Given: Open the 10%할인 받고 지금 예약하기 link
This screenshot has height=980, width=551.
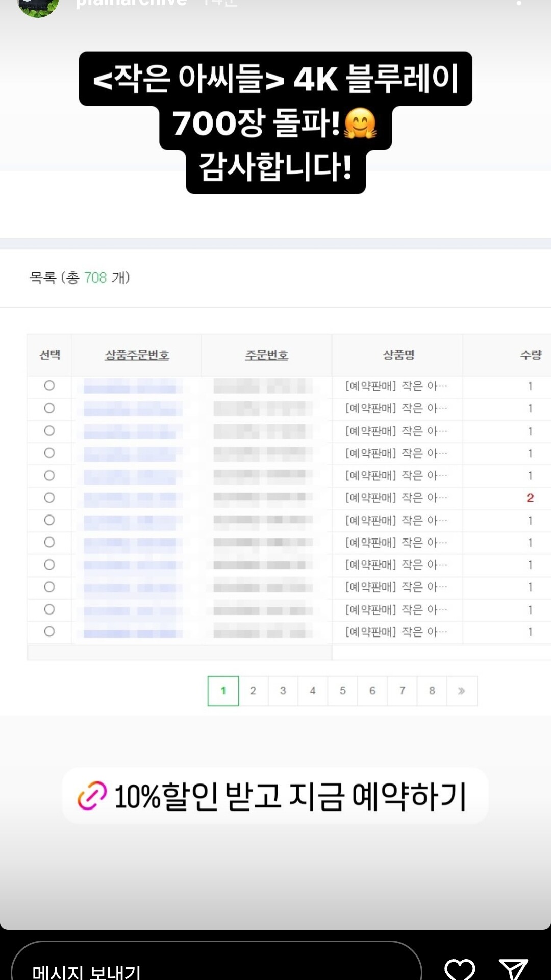Looking at the screenshot, I should point(290,796).
